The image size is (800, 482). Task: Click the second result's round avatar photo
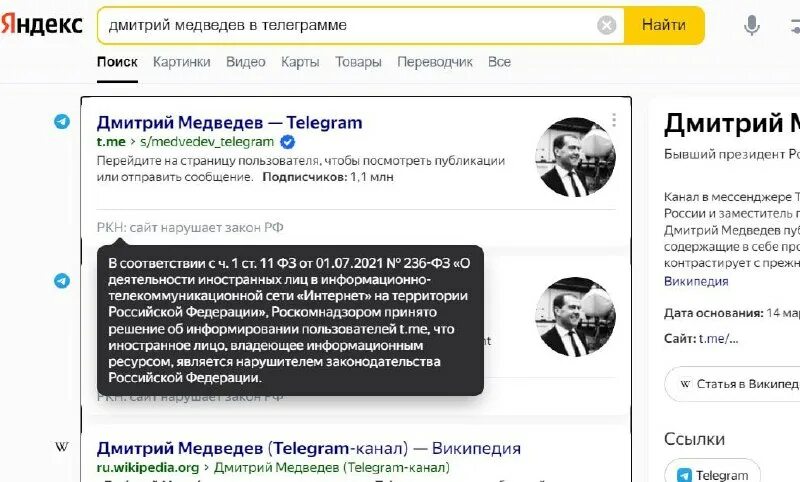coord(576,317)
